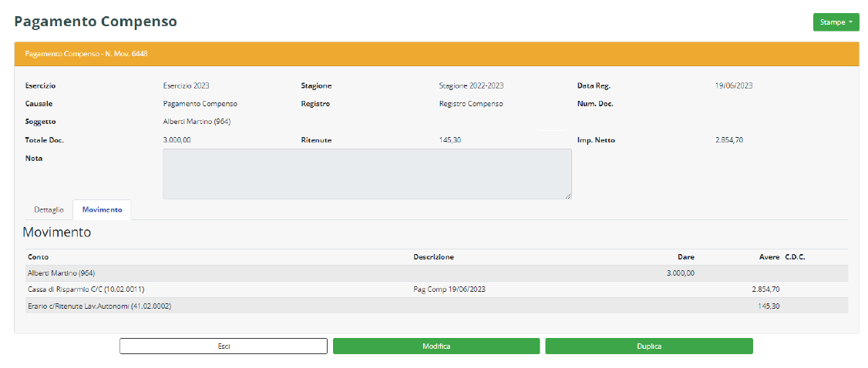The width and height of the screenshot is (868, 368).
Task: Select the Movimento tab
Action: (x=102, y=210)
